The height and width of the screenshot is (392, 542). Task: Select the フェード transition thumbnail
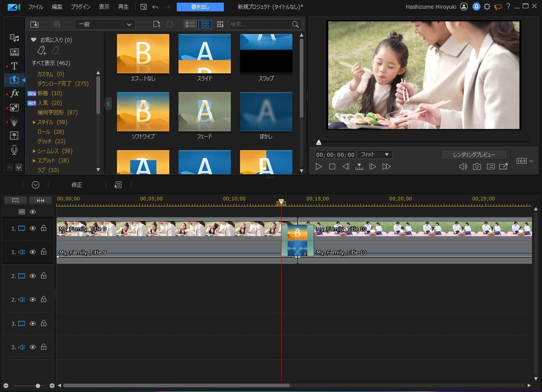point(204,112)
